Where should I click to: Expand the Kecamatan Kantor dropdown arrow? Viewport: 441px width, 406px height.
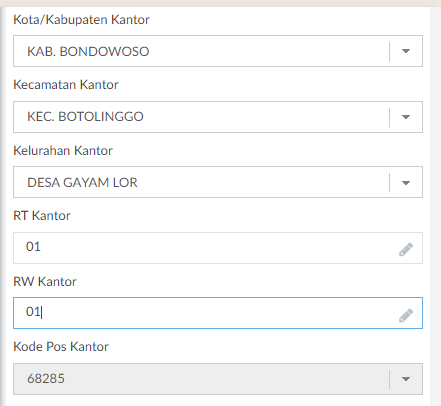(x=406, y=117)
